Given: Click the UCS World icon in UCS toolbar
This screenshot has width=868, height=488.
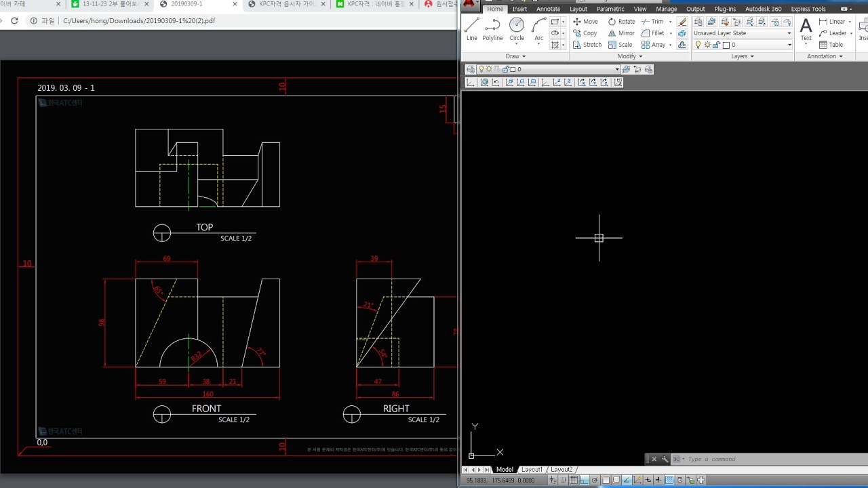Looking at the screenshot, I should pos(484,82).
